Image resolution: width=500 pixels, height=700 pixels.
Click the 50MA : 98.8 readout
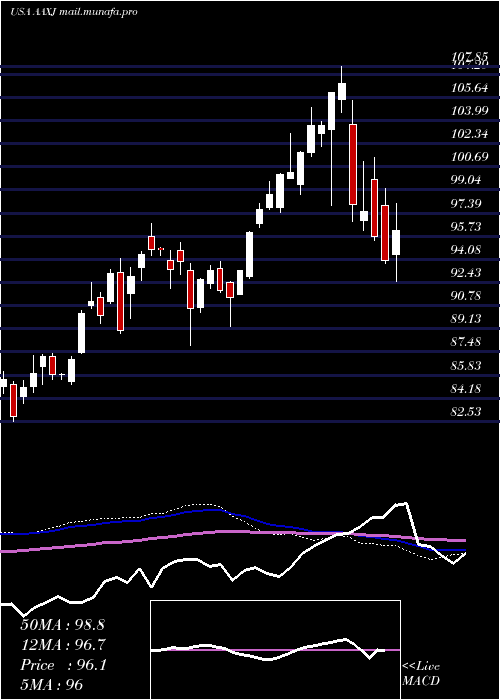[62, 625]
